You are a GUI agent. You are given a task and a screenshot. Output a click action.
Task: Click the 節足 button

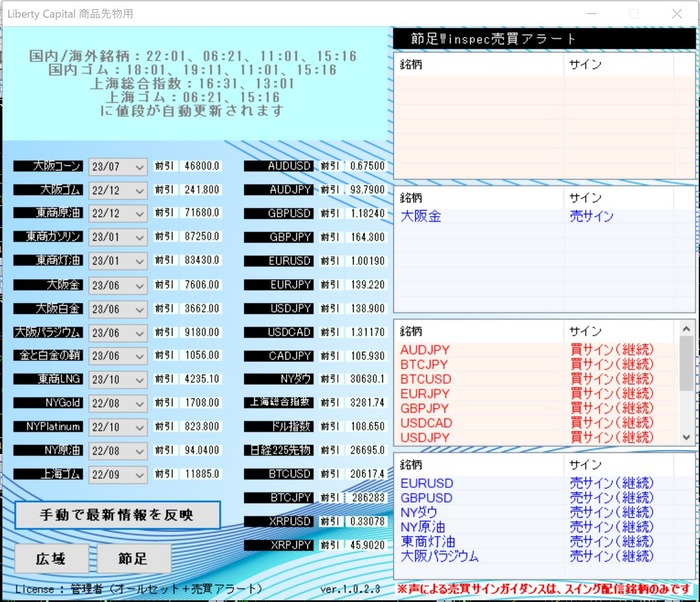[x=133, y=559]
